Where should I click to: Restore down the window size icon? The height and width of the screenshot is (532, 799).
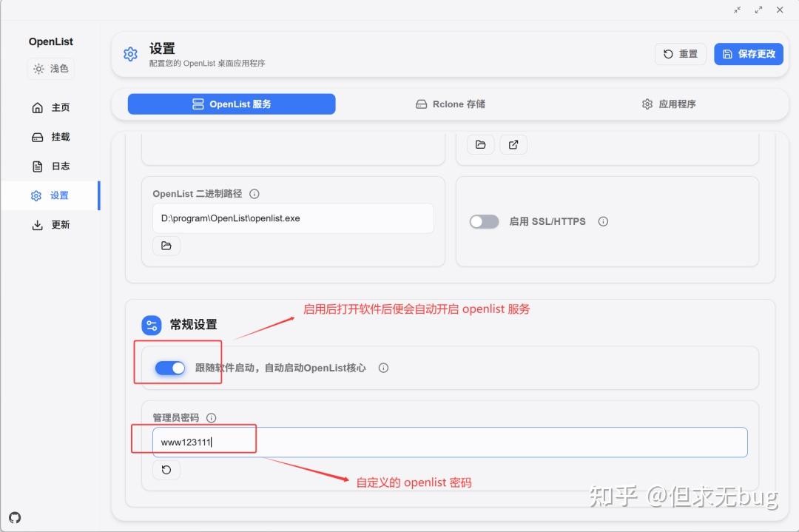tap(738, 10)
